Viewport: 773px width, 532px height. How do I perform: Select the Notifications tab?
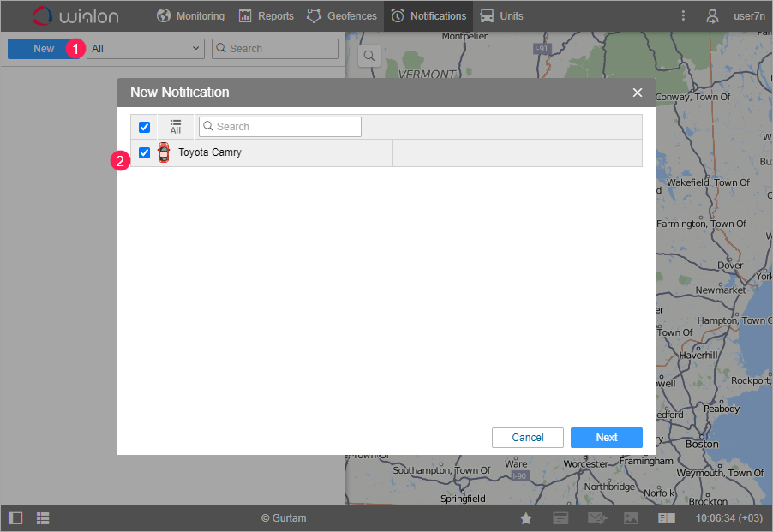click(428, 15)
